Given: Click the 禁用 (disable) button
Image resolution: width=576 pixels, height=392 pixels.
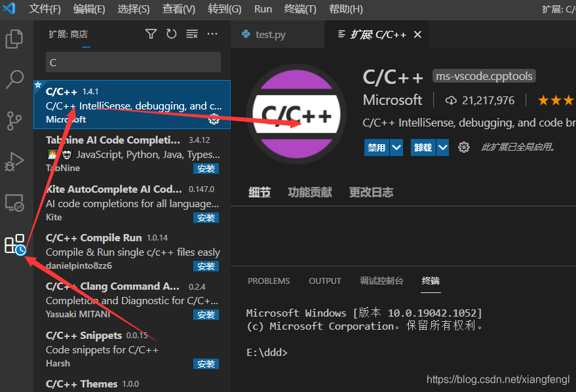Looking at the screenshot, I should click(x=377, y=147).
